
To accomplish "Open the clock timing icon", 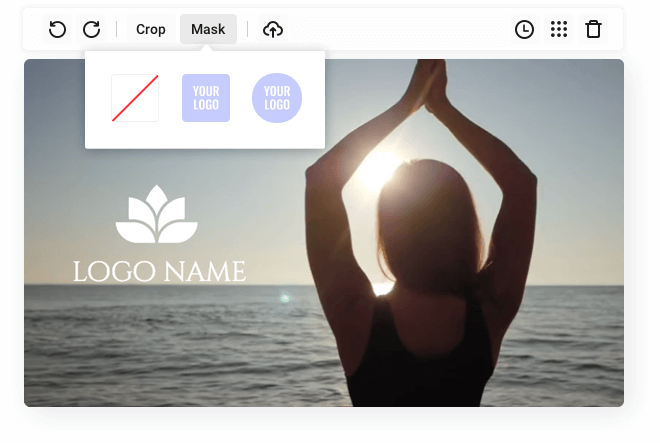I will point(524,29).
